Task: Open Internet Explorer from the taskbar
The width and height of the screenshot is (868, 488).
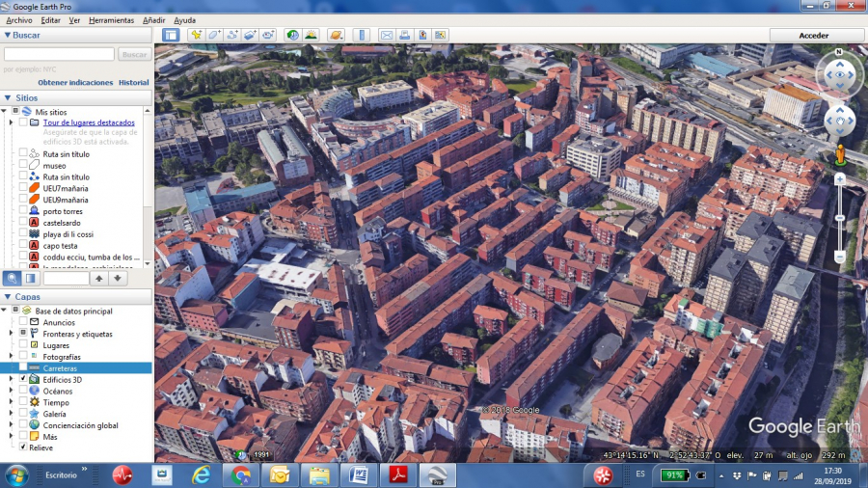Action: [x=201, y=475]
